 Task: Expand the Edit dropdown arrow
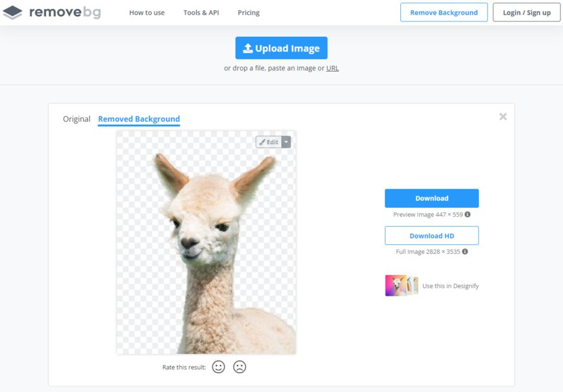point(286,142)
